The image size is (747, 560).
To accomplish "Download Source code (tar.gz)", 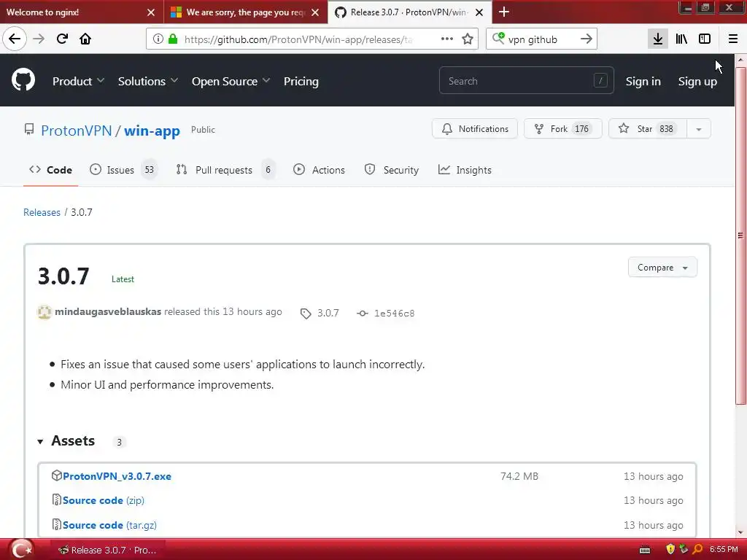I will pos(109,525).
